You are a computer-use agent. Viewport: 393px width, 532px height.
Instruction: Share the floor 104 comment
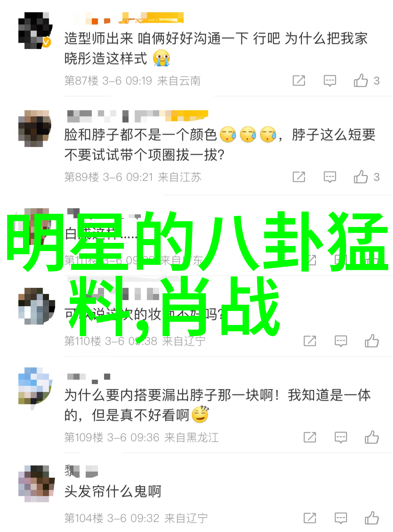tap(310, 518)
